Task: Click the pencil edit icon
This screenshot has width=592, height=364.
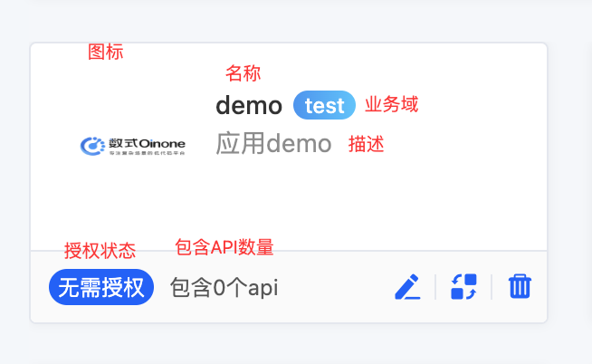Action: pyautogui.click(x=407, y=287)
